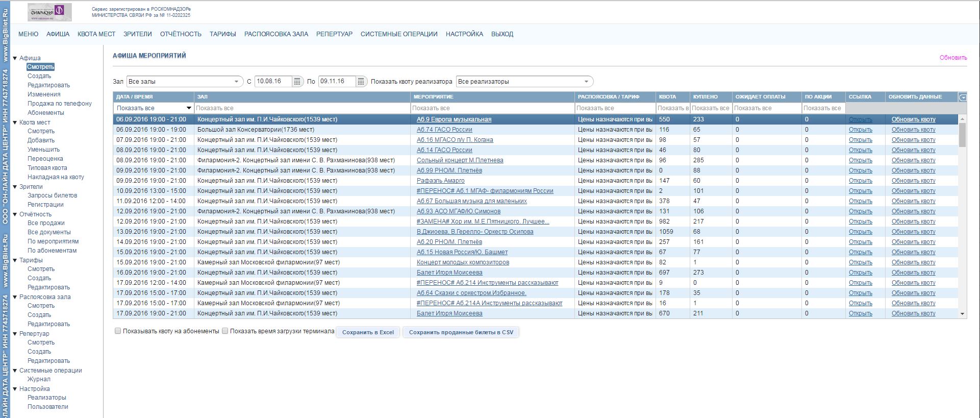Collapse the Квота мест tree section

click(15, 122)
